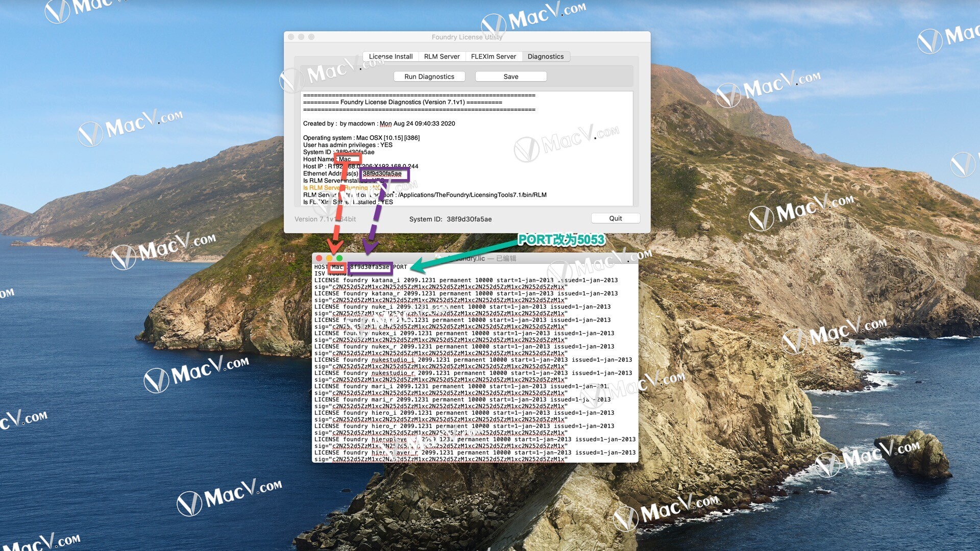
Task: Click the LICENSE foundry nukex_r line
Action: (464, 346)
